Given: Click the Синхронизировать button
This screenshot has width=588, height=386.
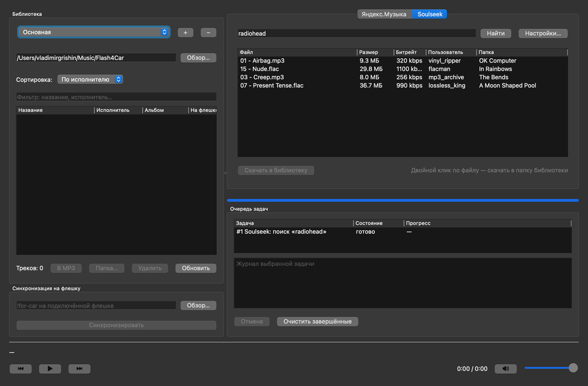Looking at the screenshot, I should pos(116,325).
